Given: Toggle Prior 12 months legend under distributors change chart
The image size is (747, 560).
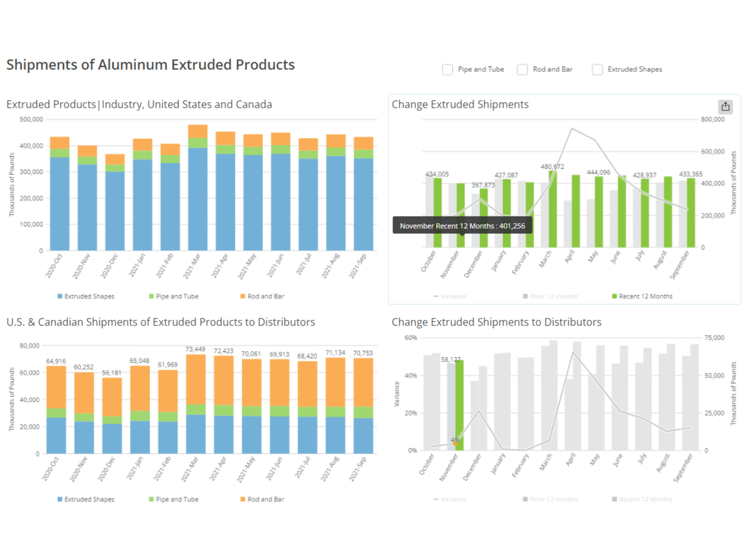Looking at the screenshot, I should 551,499.
